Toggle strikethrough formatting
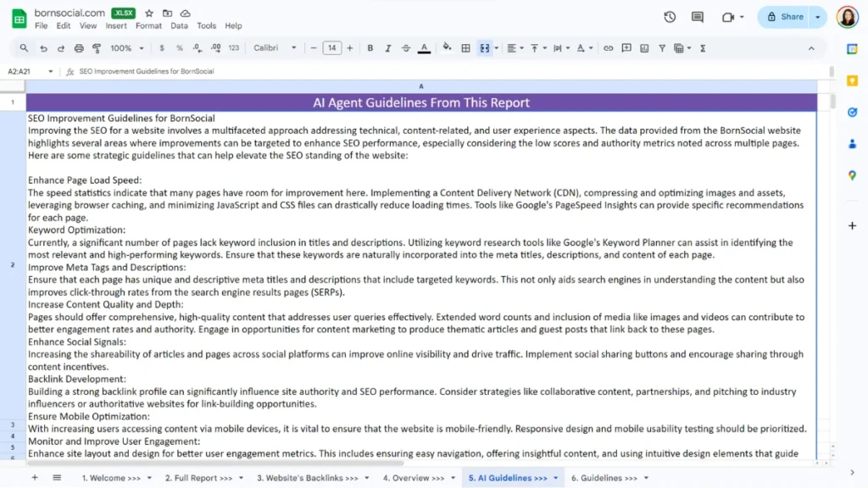The height and width of the screenshot is (488, 868). click(x=406, y=48)
